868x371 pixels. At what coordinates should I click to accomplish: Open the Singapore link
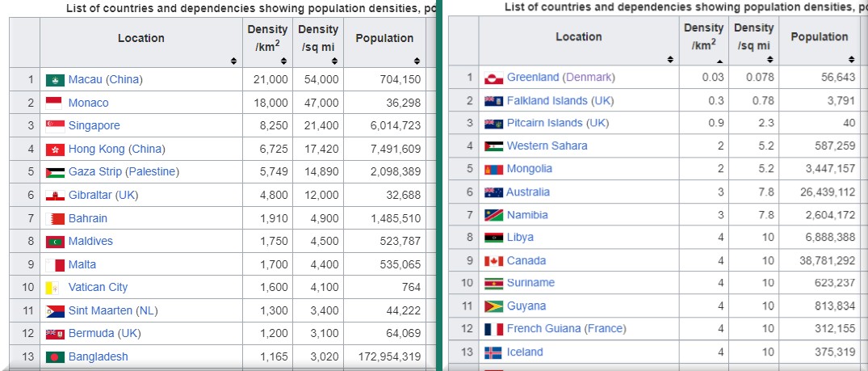coord(94,125)
